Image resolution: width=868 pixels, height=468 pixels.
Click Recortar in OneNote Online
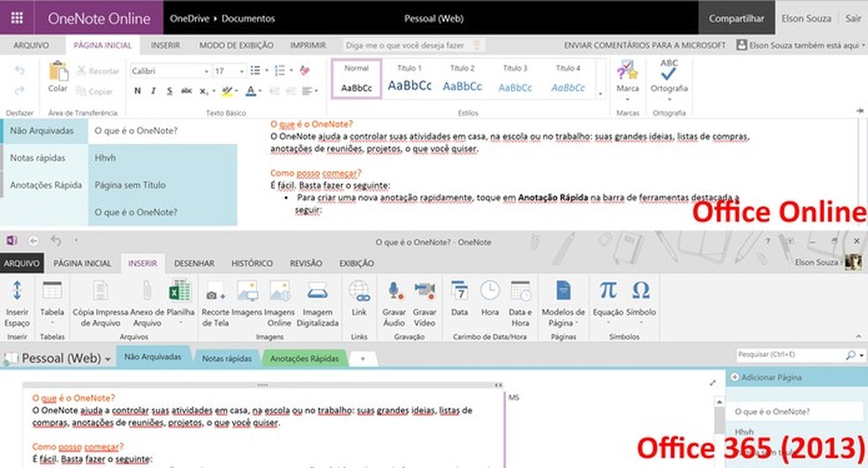click(98, 71)
